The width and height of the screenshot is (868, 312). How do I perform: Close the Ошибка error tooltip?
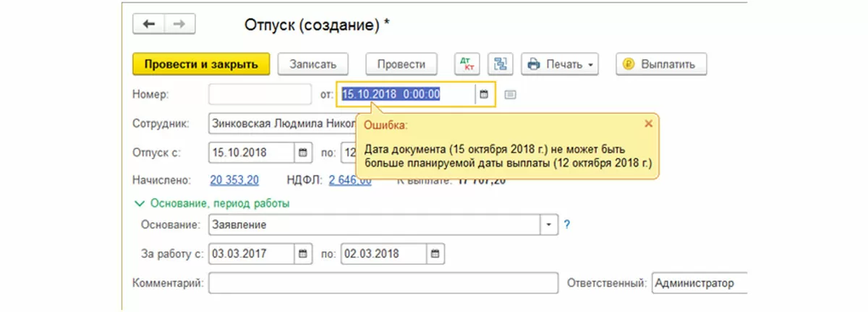pyautogui.click(x=648, y=124)
